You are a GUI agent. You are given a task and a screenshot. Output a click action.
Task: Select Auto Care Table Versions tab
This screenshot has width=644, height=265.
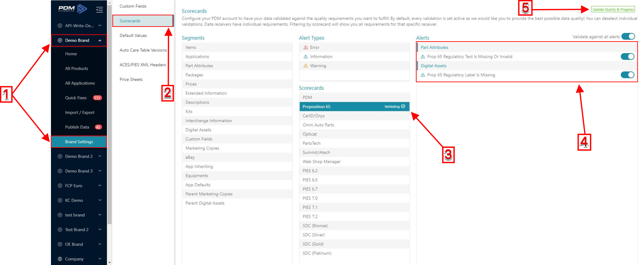pos(143,50)
